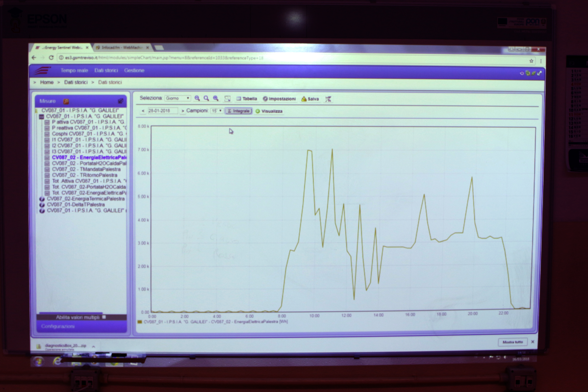Screen dimensions: 588x392
Task: Select CV087_02 - TRitornoPalestra measure
Action: 85,175
